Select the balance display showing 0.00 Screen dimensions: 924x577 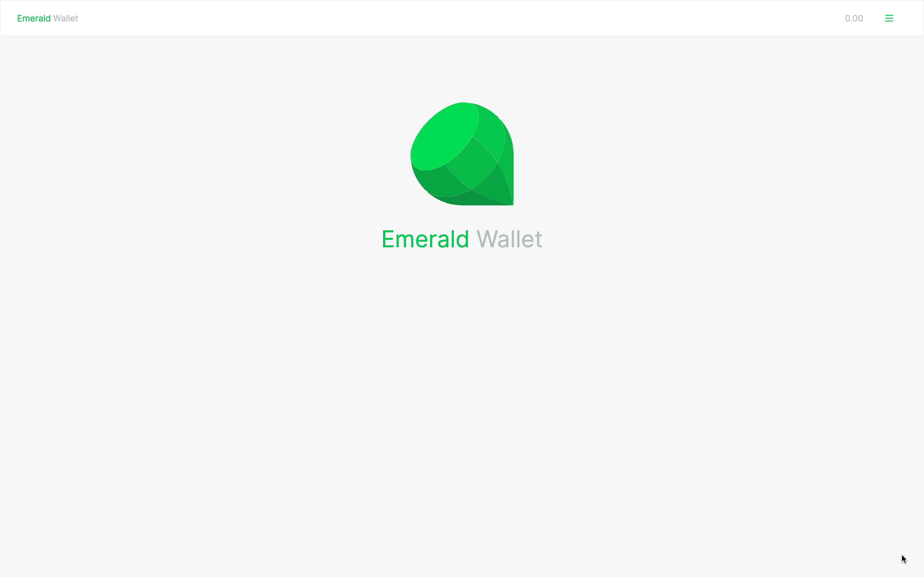[854, 18]
